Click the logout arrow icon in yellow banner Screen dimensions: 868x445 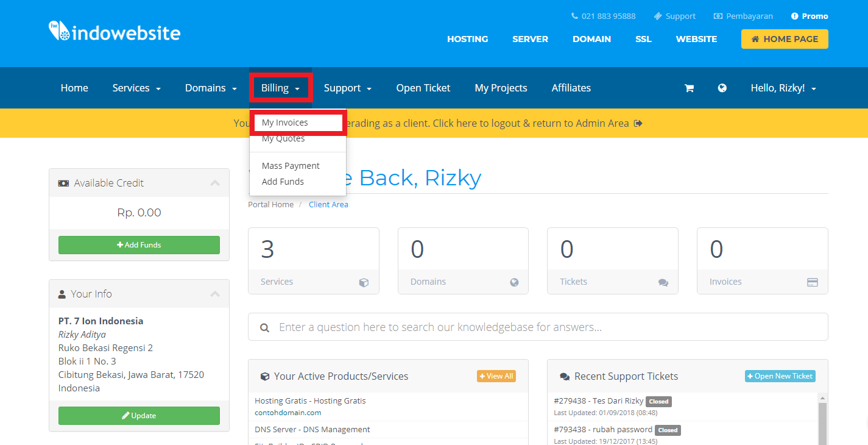[638, 123]
